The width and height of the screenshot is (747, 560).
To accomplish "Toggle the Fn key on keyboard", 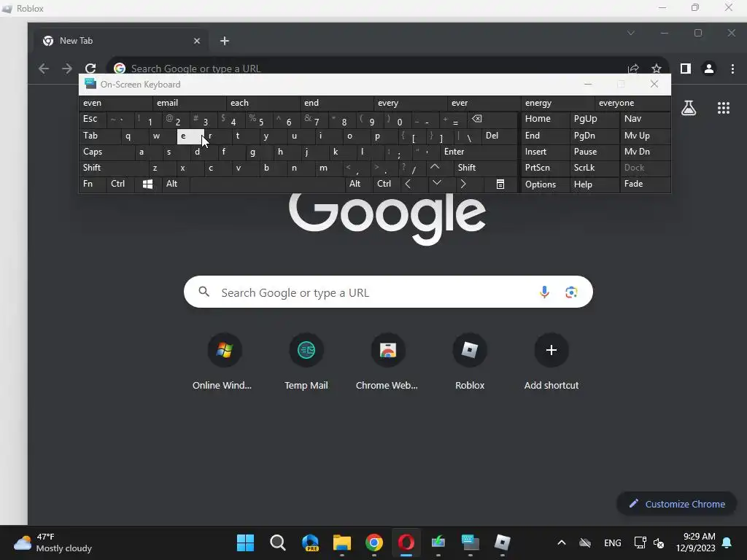I will 93,184.
